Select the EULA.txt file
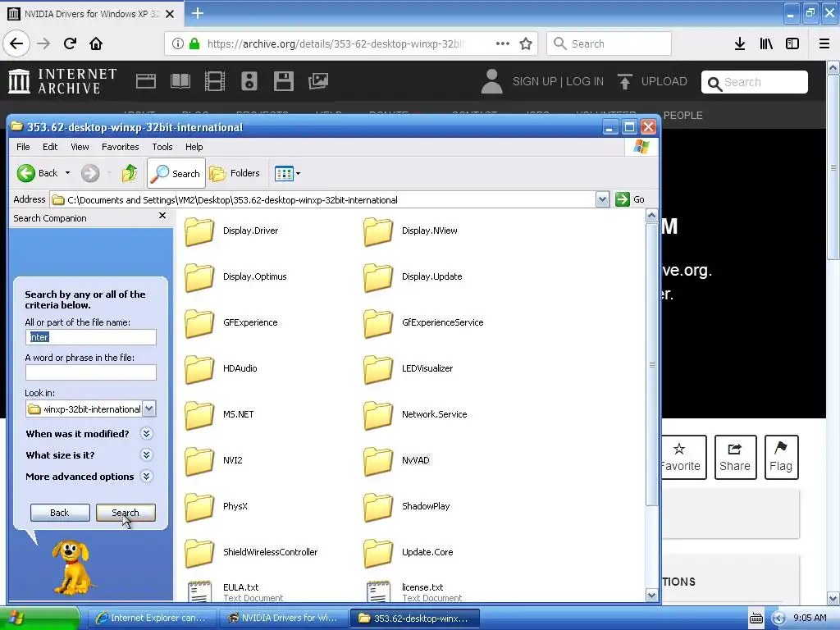840x630 pixels. (x=235, y=591)
